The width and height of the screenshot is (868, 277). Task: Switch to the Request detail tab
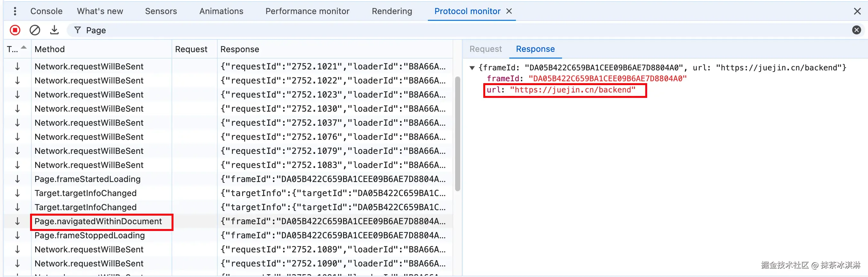[486, 49]
